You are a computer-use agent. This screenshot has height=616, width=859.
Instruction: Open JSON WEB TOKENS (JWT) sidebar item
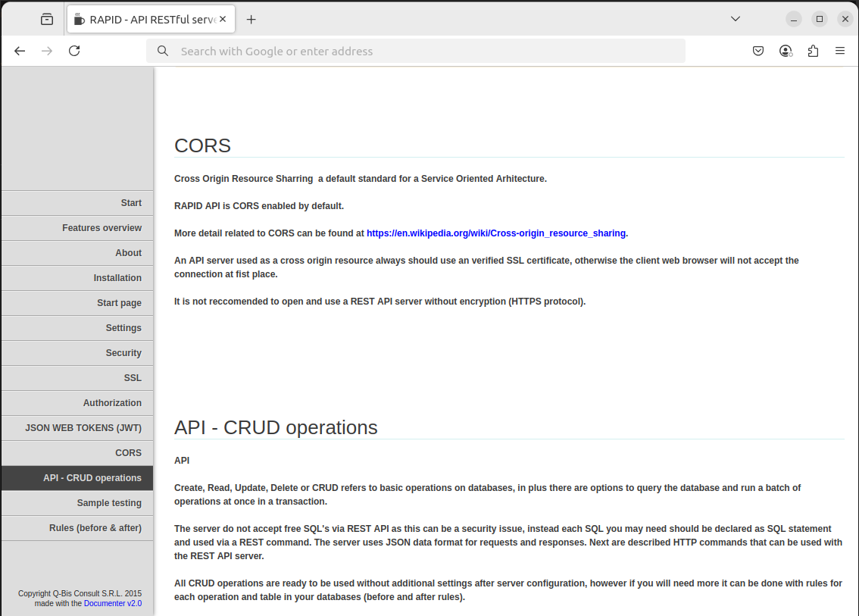coord(77,428)
